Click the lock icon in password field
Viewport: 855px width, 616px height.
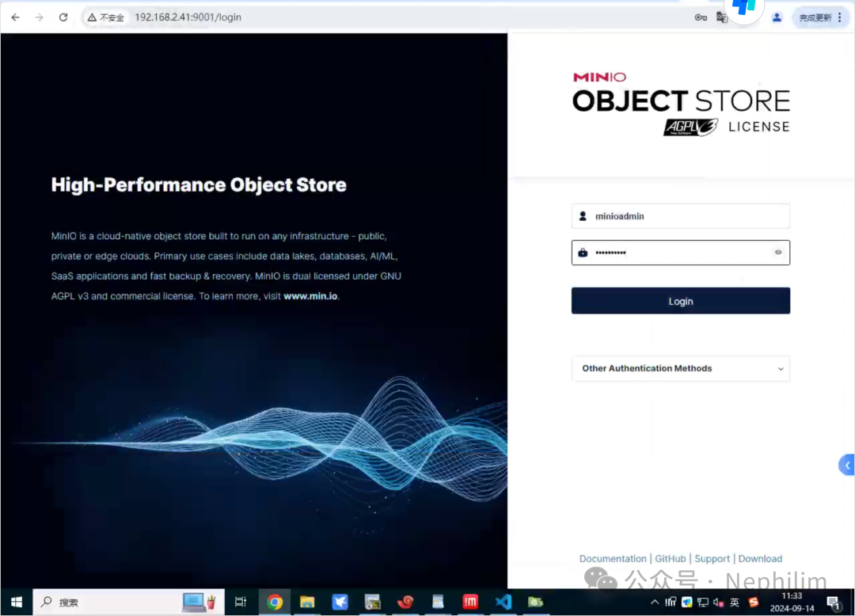583,253
